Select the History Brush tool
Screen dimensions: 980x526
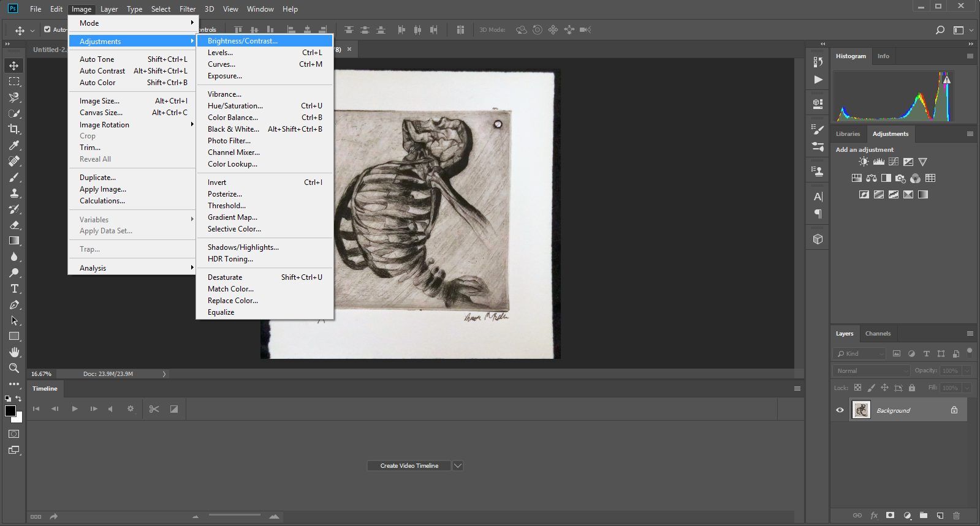(14, 209)
